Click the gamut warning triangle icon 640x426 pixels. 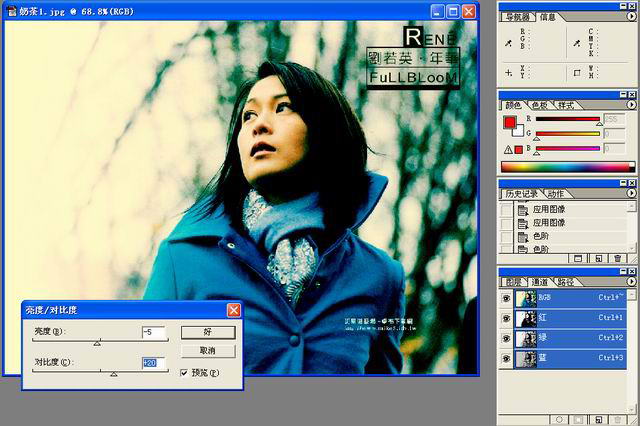pyautogui.click(x=507, y=148)
